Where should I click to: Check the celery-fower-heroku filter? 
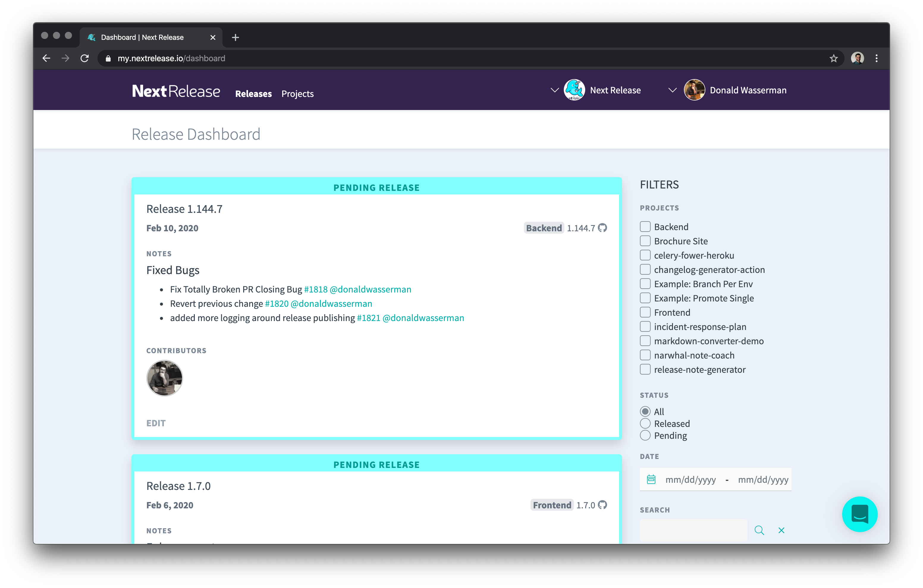coord(645,255)
